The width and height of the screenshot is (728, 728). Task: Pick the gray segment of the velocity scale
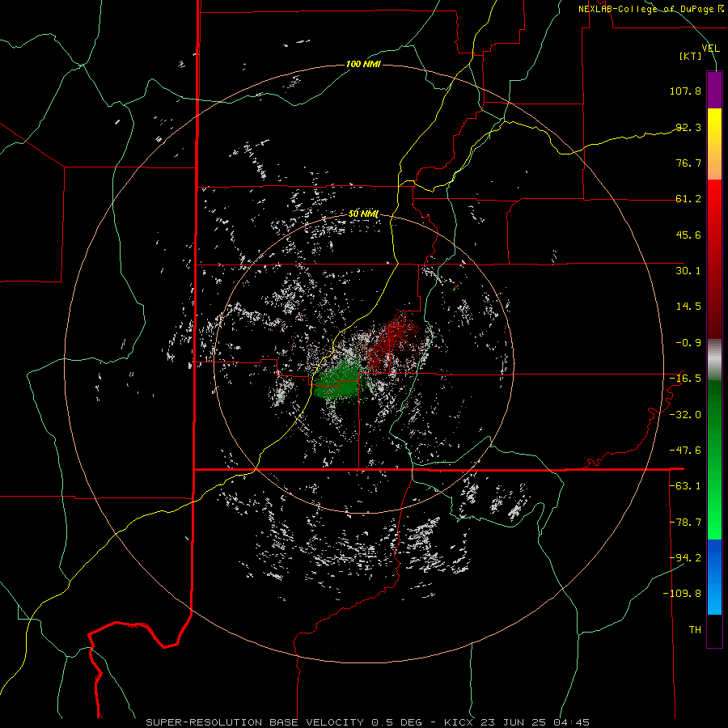point(714,360)
